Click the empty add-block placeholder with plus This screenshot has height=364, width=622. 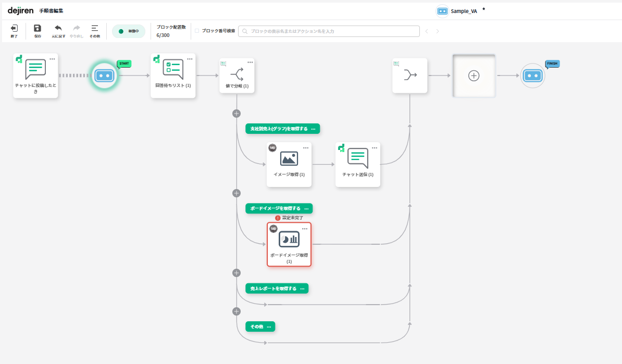[x=474, y=76]
